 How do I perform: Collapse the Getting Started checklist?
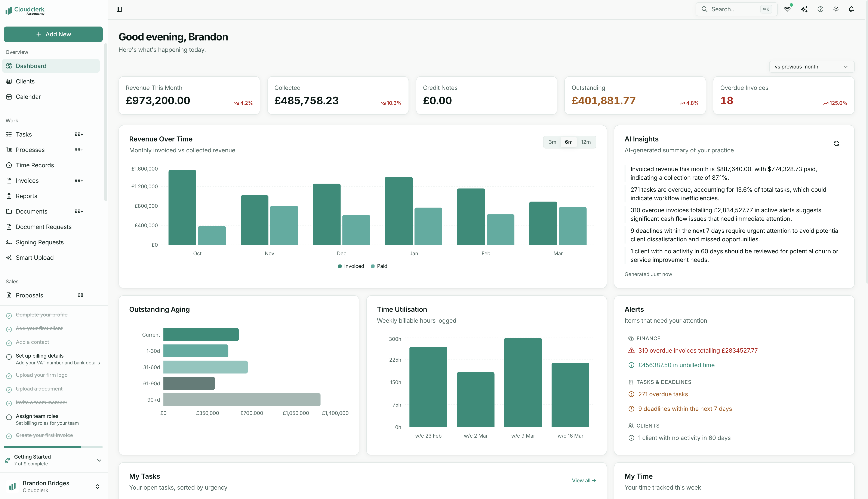[99, 460]
